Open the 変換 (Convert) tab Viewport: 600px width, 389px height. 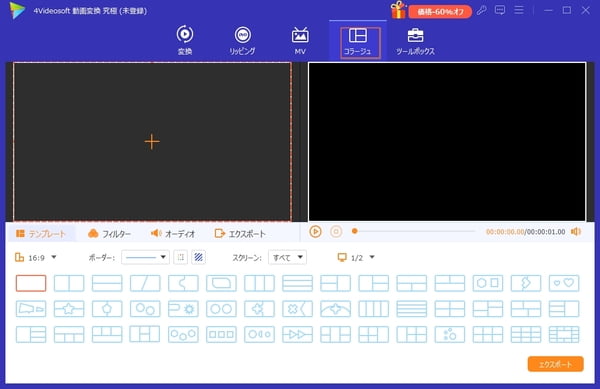pos(185,41)
